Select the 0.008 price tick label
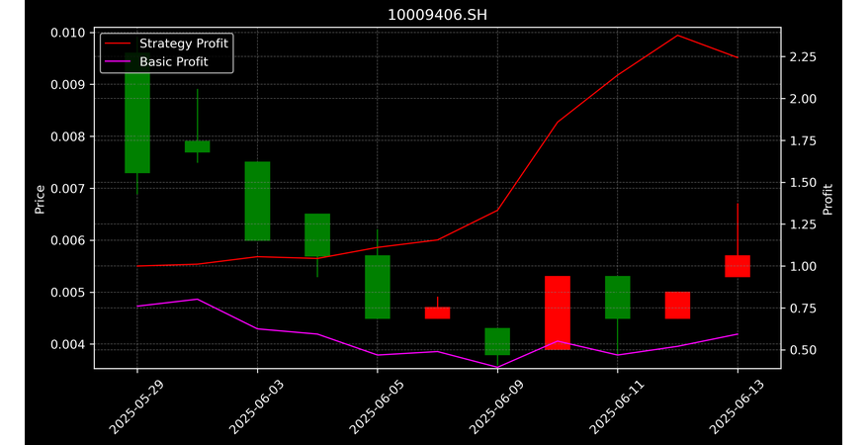Screen dimensions: 868x445 pos(68,136)
